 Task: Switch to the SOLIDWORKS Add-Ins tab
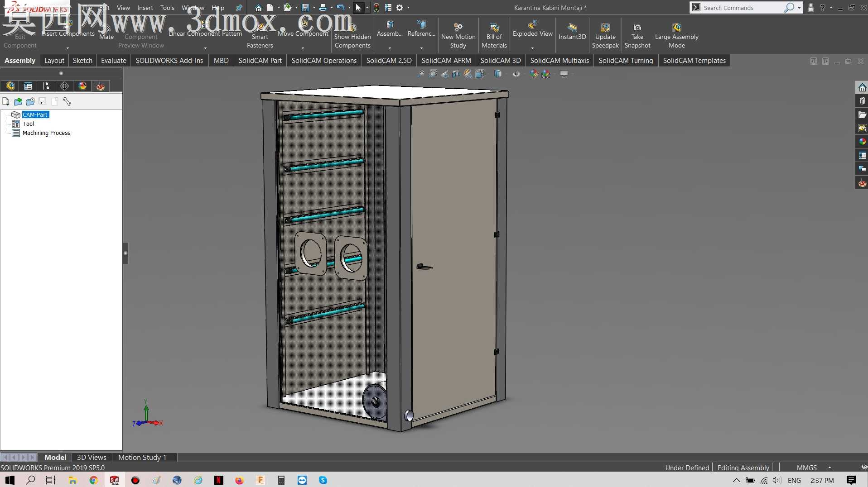[x=169, y=61]
